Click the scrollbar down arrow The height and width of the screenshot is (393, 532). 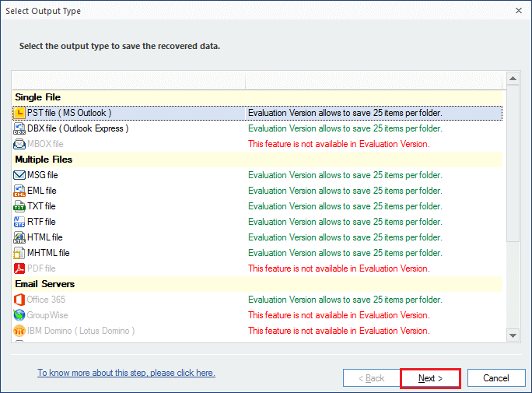[x=513, y=335]
